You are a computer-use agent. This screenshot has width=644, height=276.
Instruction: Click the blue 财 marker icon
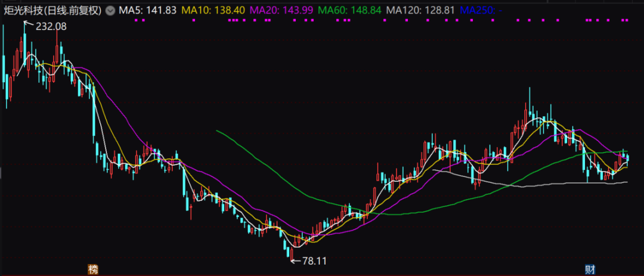589,269
